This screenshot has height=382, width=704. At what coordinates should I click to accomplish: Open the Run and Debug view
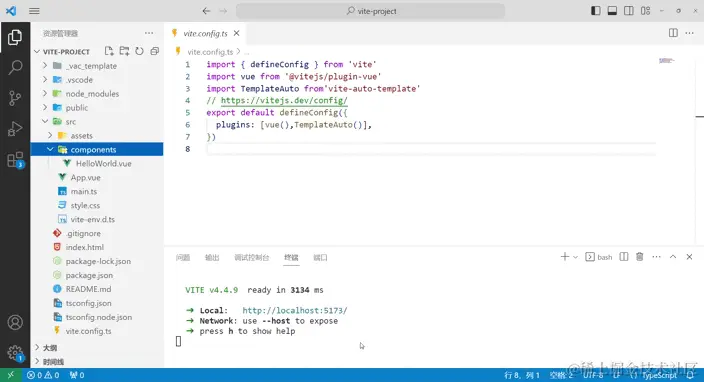tap(15, 129)
